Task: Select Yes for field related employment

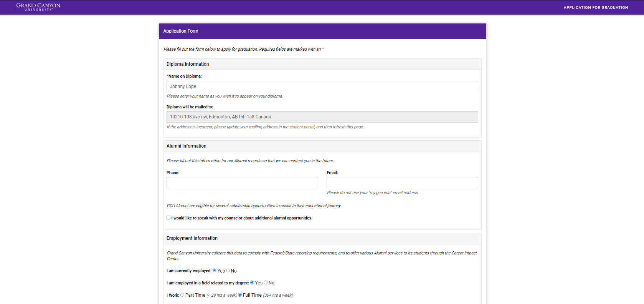Action: pos(252,282)
